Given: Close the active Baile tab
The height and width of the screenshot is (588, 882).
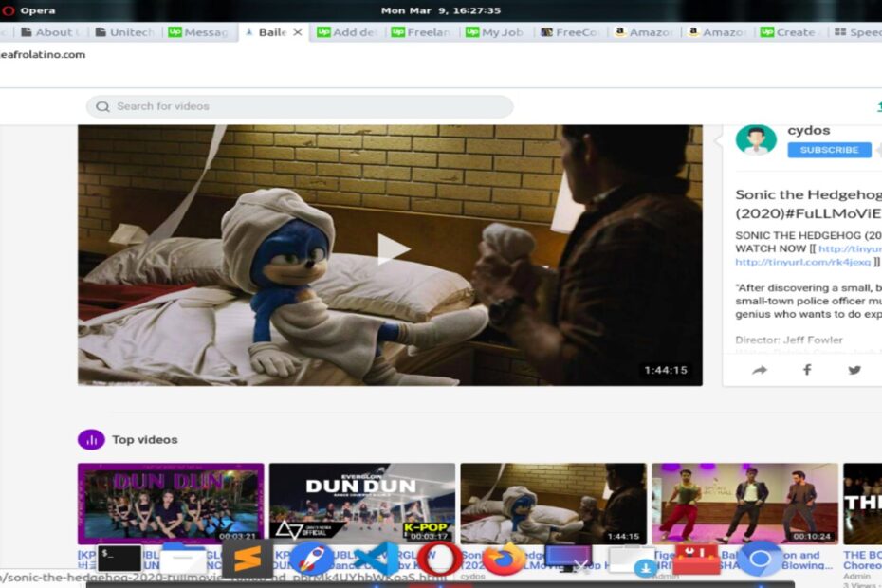Looking at the screenshot, I should [297, 32].
